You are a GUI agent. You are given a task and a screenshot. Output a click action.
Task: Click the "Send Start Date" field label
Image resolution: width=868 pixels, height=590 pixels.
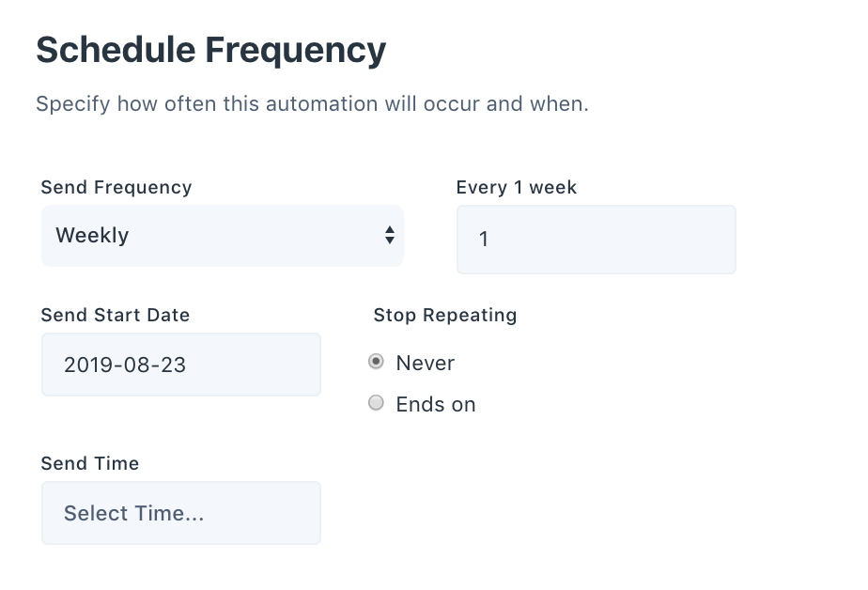click(116, 315)
